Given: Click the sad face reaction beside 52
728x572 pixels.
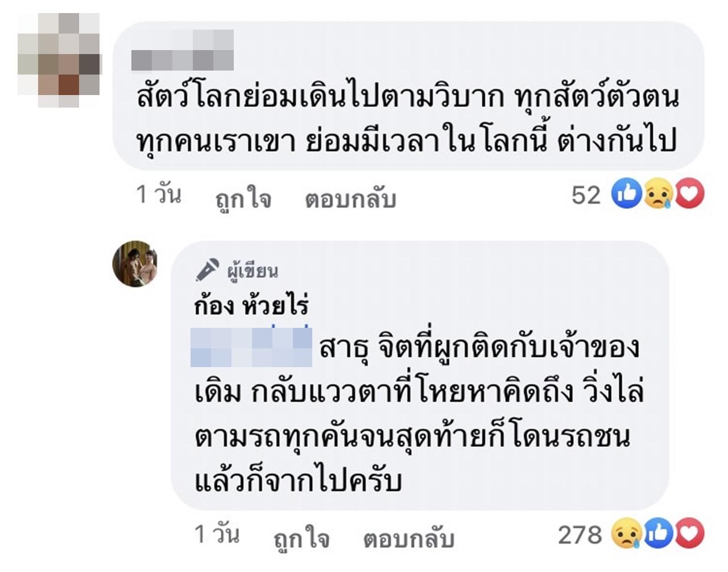Looking at the screenshot, I should click(x=658, y=195).
